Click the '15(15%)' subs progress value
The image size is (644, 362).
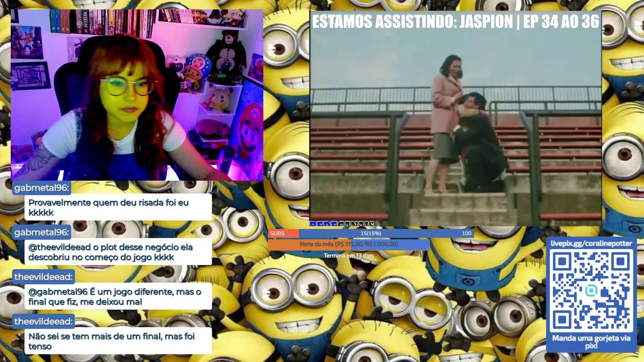coord(371,233)
